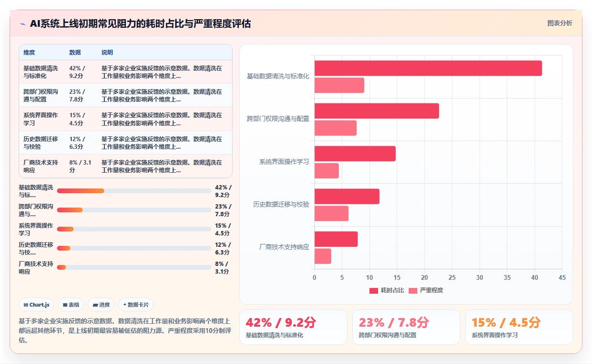The height and width of the screenshot is (364, 592).
Task: Click table row name 基础数据清洗与标准化
Action: click(x=41, y=72)
